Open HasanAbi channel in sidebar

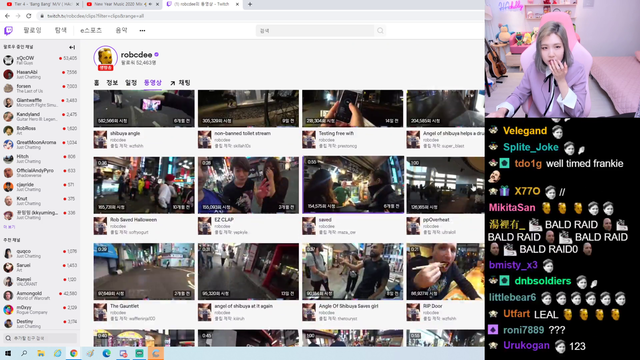pyautogui.click(x=40, y=74)
